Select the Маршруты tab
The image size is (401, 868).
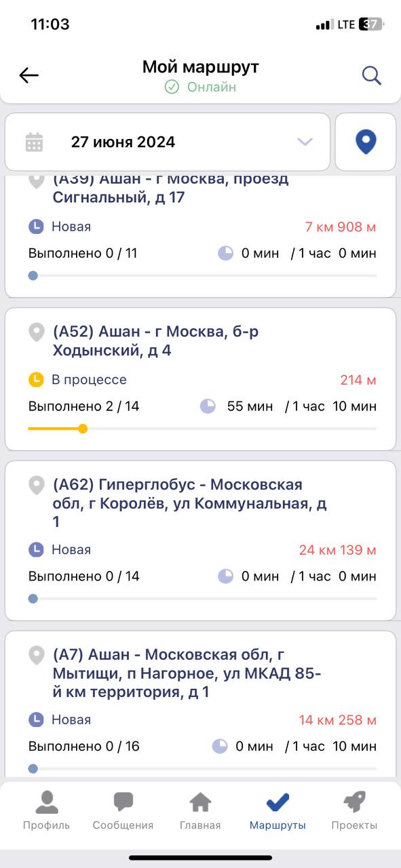pyautogui.click(x=278, y=810)
